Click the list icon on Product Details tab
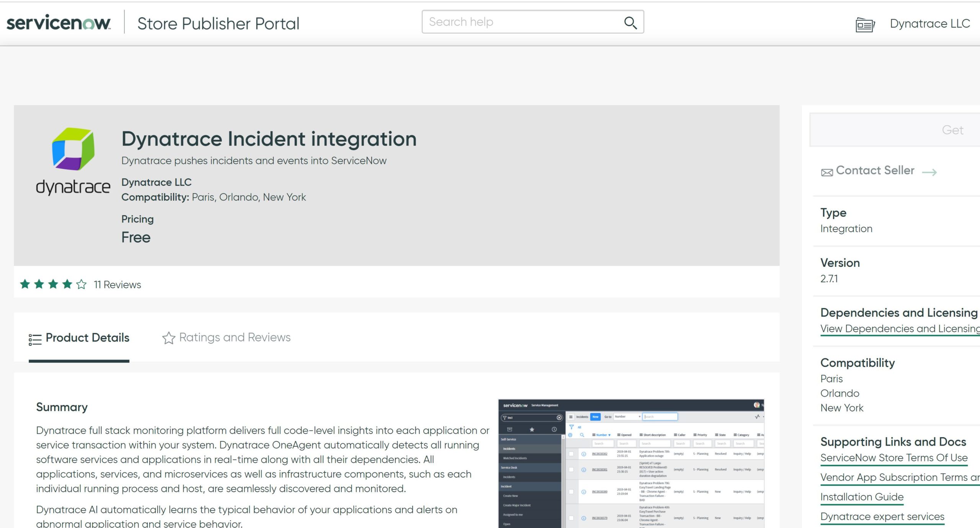This screenshot has height=528, width=980. click(x=35, y=340)
